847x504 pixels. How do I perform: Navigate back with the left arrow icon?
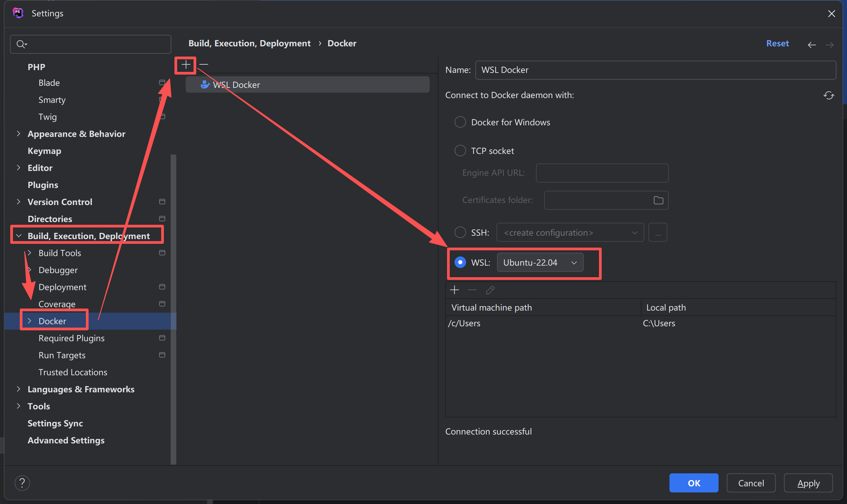812,45
